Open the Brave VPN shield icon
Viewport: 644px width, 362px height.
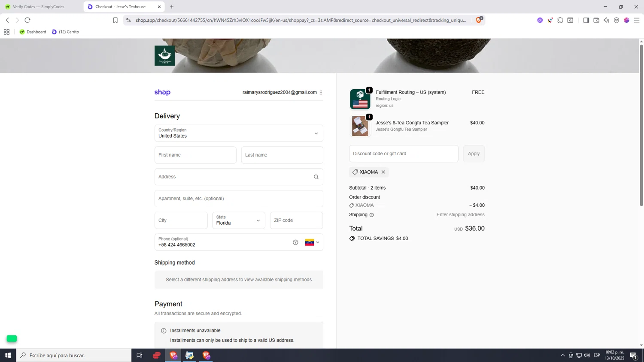pyautogui.click(x=617, y=20)
